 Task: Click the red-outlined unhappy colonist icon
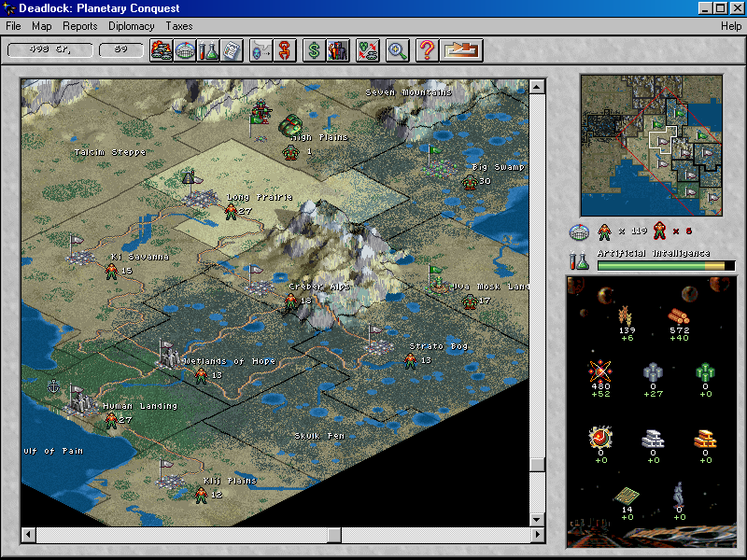(x=660, y=231)
